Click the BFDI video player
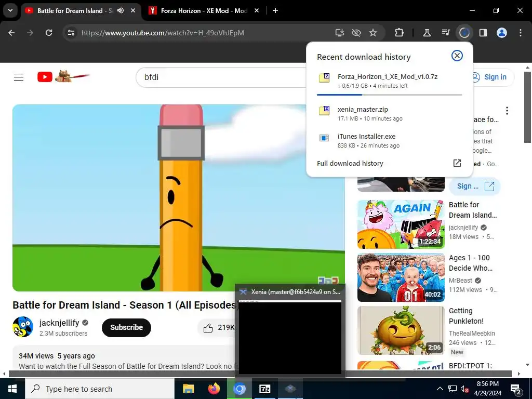This screenshot has height=399, width=532. point(179,197)
